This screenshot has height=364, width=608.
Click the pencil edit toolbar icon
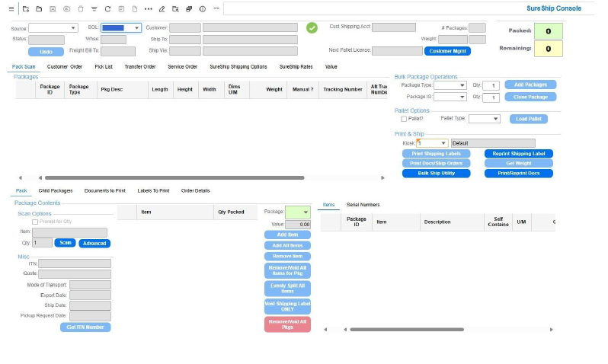click(x=162, y=8)
